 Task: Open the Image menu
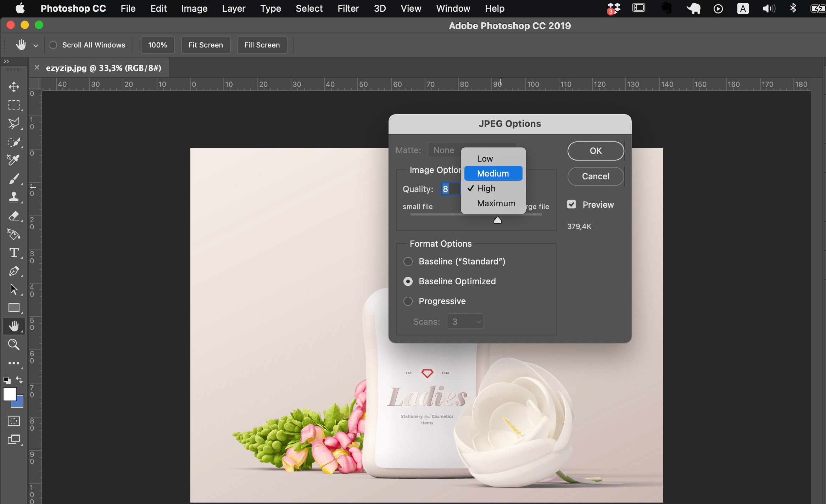tap(194, 8)
